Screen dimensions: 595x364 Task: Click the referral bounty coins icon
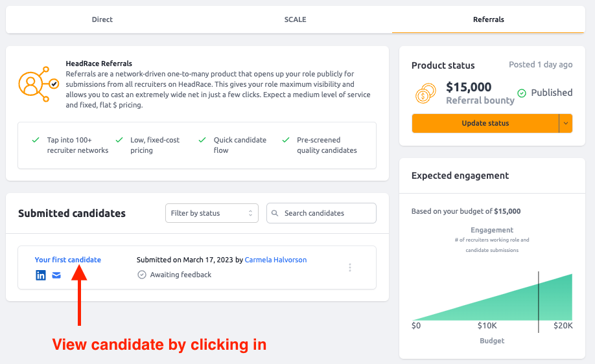pyautogui.click(x=425, y=94)
